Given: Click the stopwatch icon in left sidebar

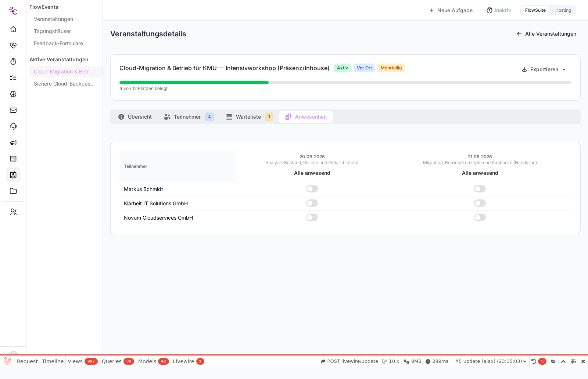Looking at the screenshot, I should (13, 62).
